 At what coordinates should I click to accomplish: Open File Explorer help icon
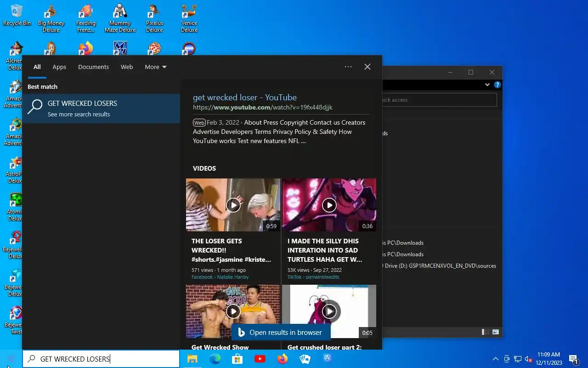pyautogui.click(x=497, y=85)
